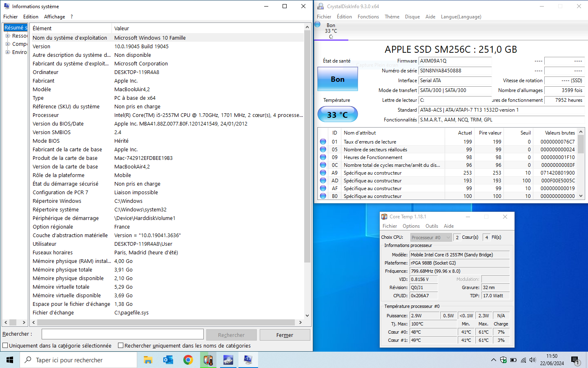588x368 pixels.
Task: Switch to Core Temp taskbar icon
Action: [x=208, y=360]
